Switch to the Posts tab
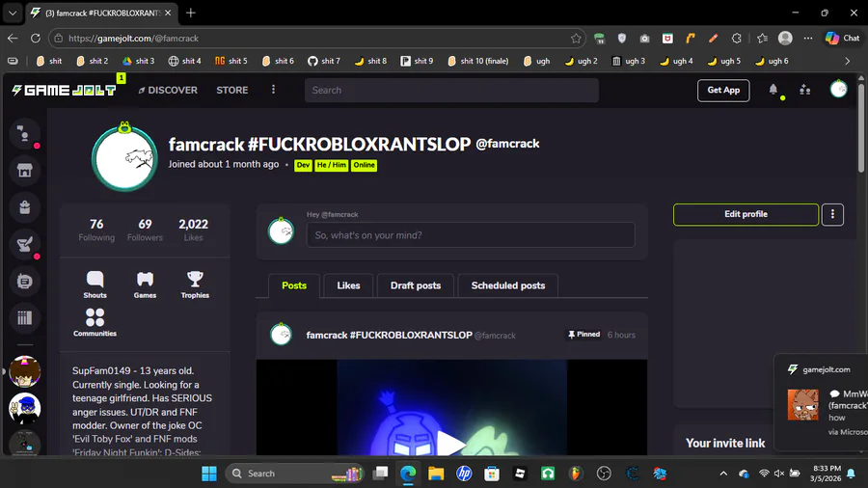This screenshot has height=488, width=868. point(294,285)
